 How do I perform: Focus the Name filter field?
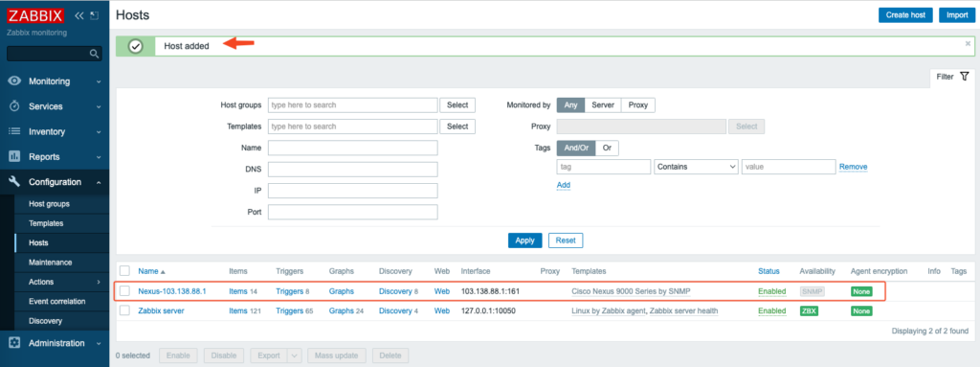point(353,148)
